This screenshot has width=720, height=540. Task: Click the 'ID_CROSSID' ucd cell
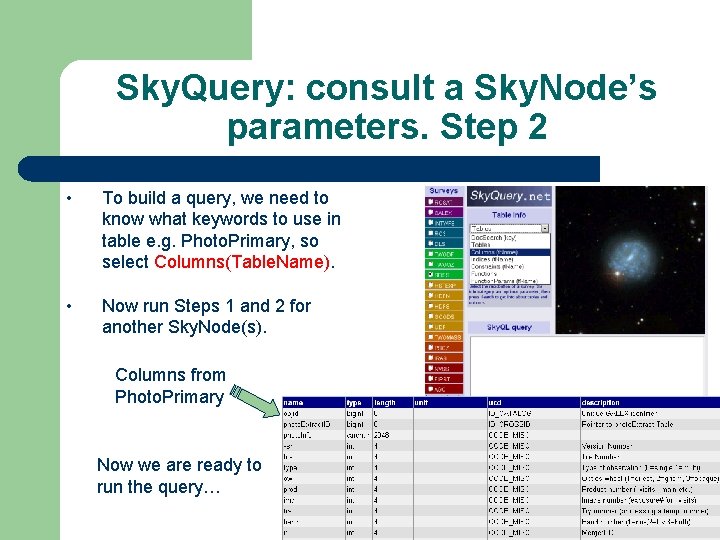point(534,424)
